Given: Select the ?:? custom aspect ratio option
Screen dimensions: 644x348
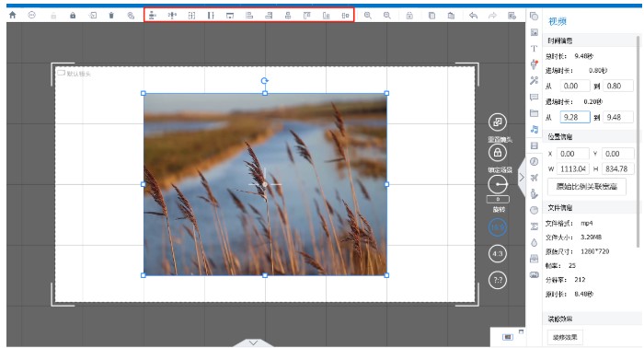Looking at the screenshot, I should tap(498, 280).
